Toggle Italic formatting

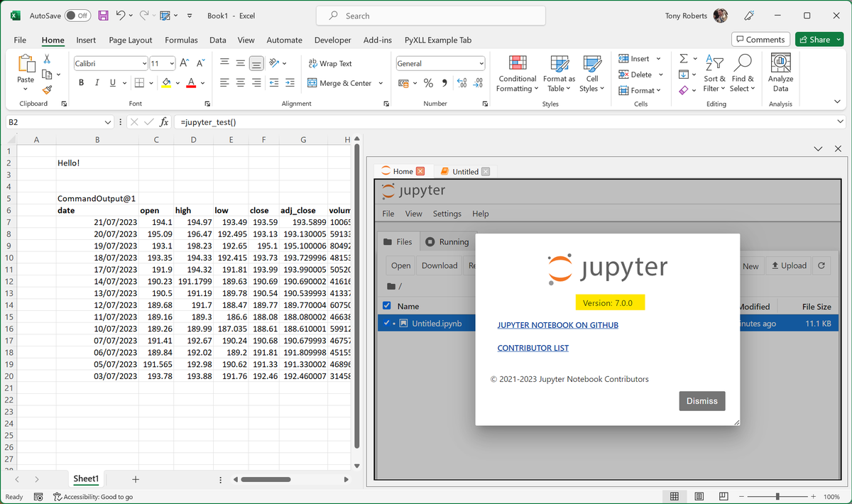click(97, 83)
